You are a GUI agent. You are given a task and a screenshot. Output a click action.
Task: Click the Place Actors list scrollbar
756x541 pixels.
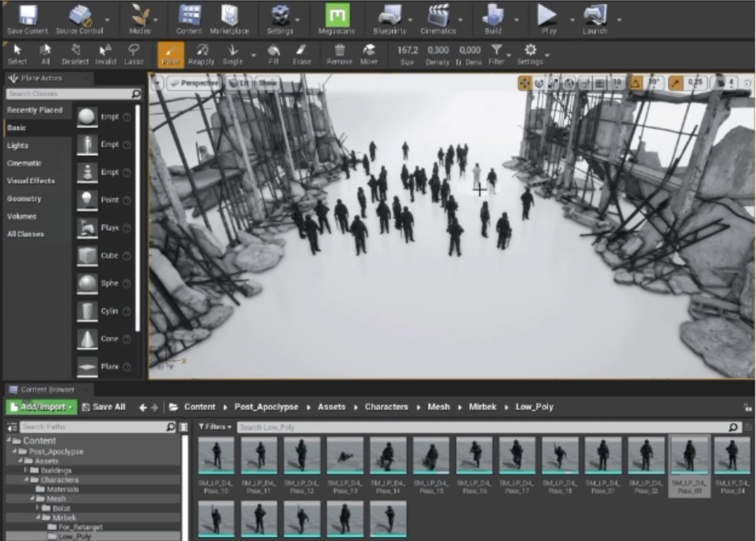click(x=138, y=218)
